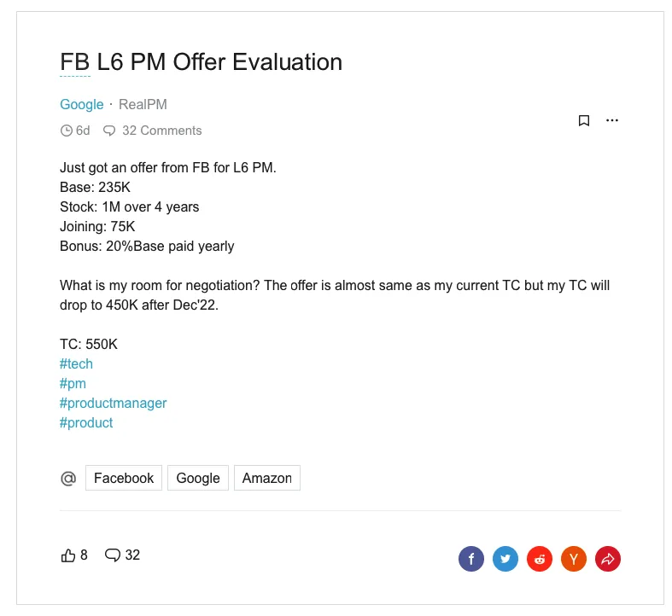Select the Amazon company tag

[x=266, y=478]
